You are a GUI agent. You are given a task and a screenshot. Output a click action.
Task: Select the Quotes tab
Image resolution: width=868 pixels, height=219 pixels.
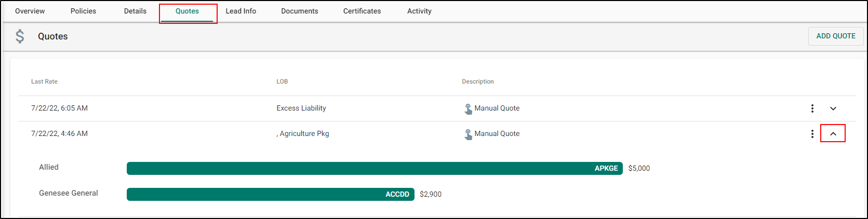pos(187,11)
